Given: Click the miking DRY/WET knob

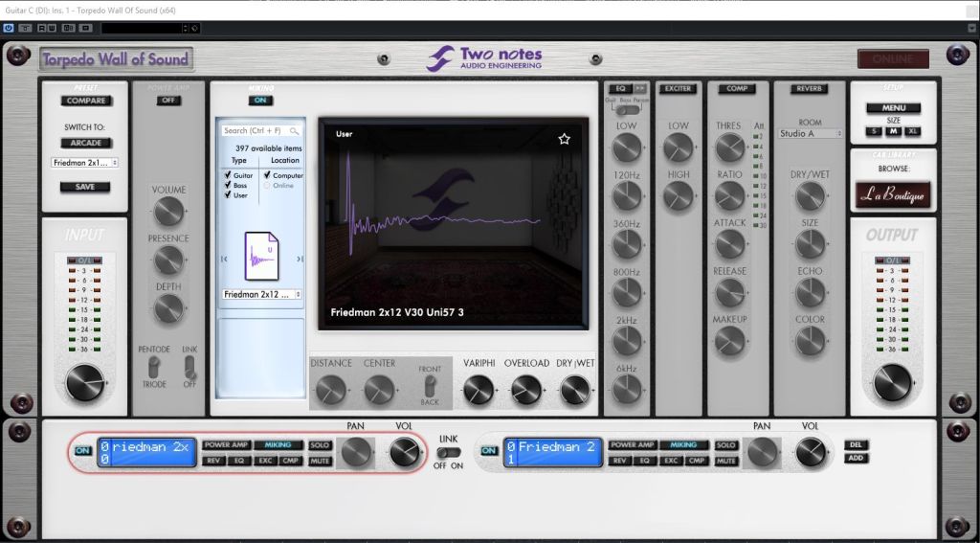Looking at the screenshot, I should pos(575,390).
